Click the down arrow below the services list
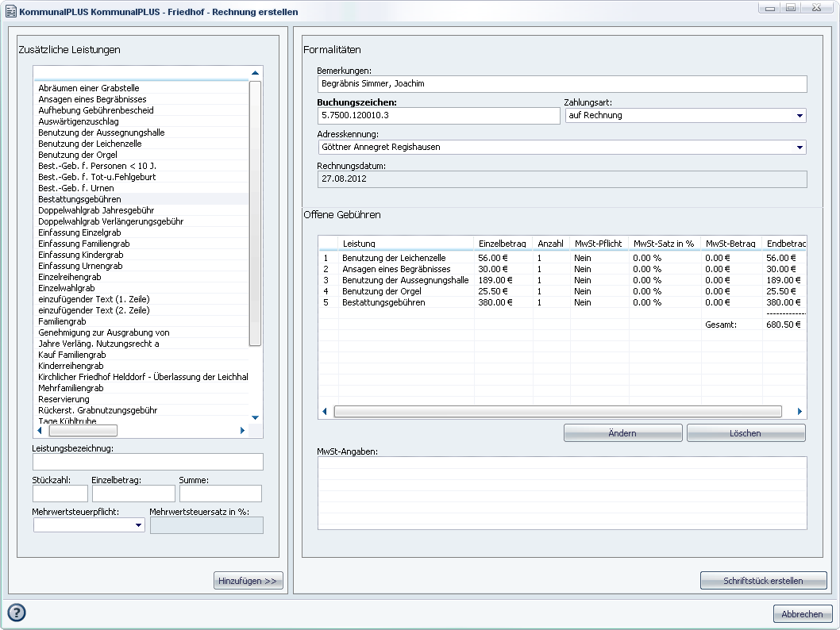Image resolution: width=840 pixels, height=630 pixels. (255, 417)
